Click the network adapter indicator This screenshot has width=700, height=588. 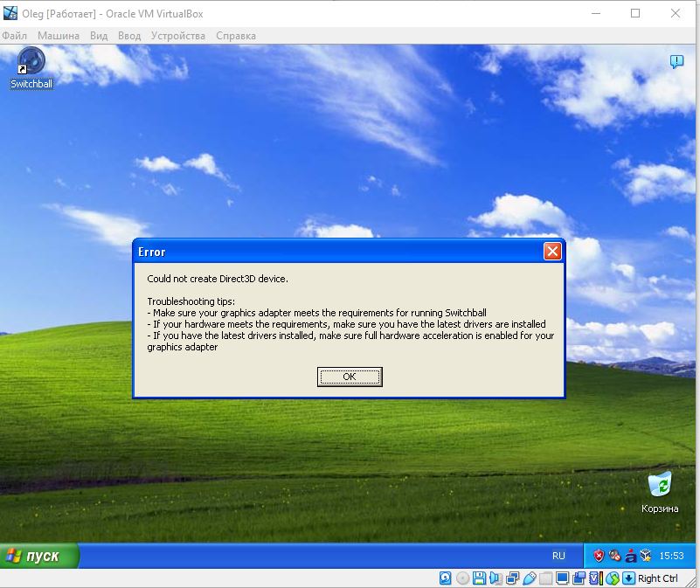point(512,578)
